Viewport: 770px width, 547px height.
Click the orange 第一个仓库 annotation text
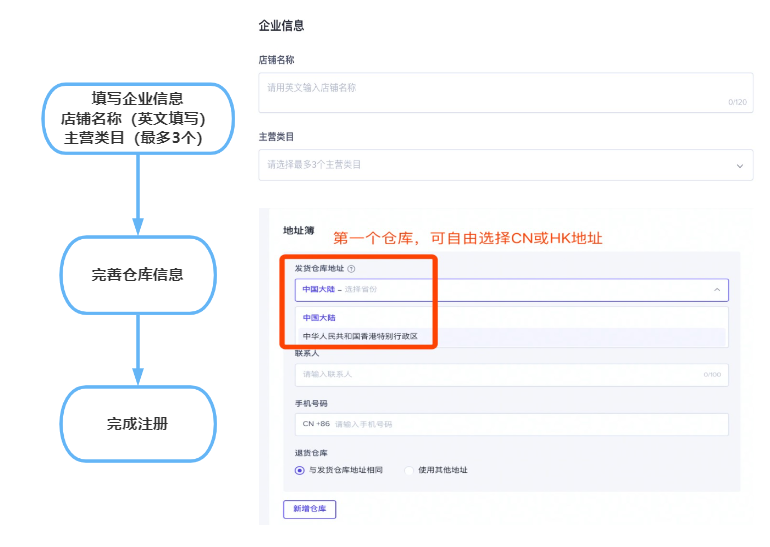pyautogui.click(x=468, y=238)
